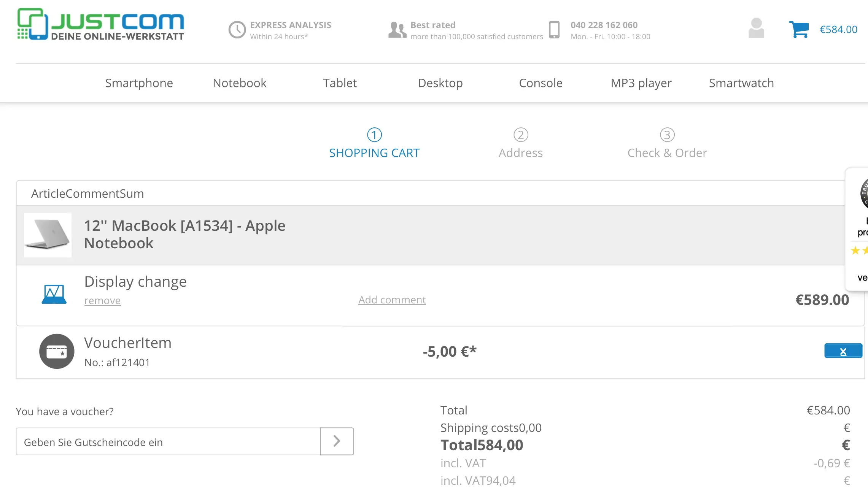Open the user account icon

(756, 29)
